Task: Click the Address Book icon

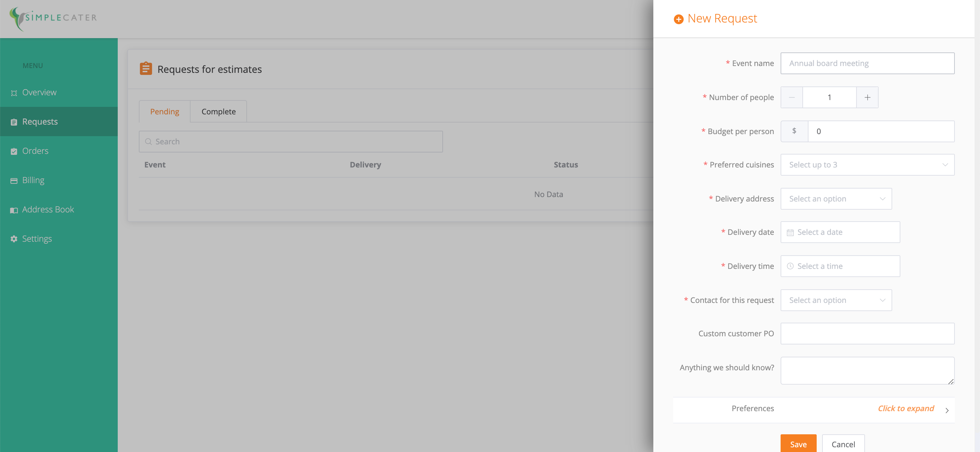Action: (14, 210)
